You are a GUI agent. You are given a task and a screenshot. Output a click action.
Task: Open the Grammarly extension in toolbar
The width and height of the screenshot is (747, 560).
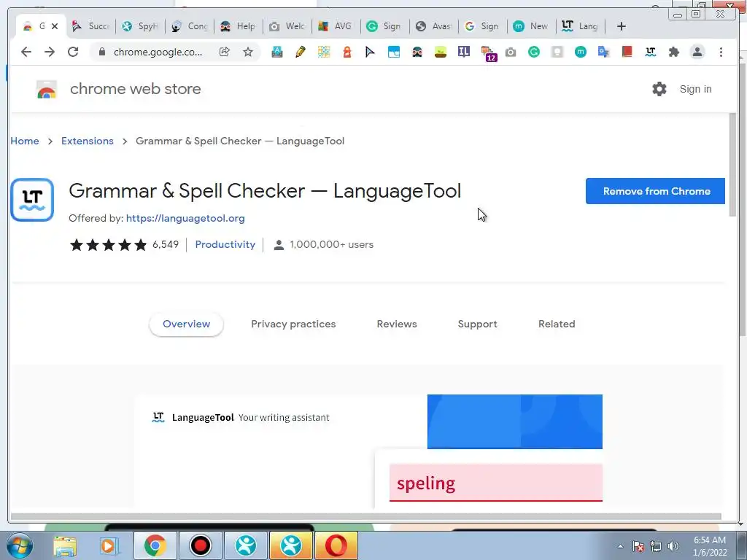point(533,52)
